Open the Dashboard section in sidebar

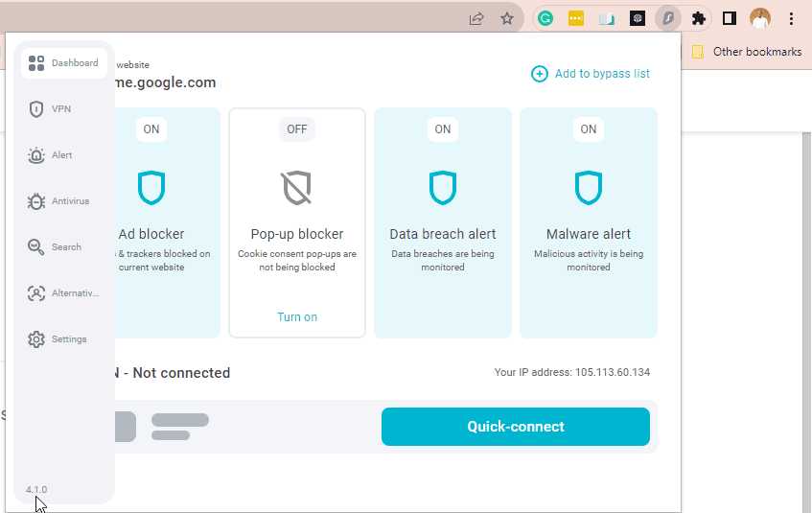(64, 63)
